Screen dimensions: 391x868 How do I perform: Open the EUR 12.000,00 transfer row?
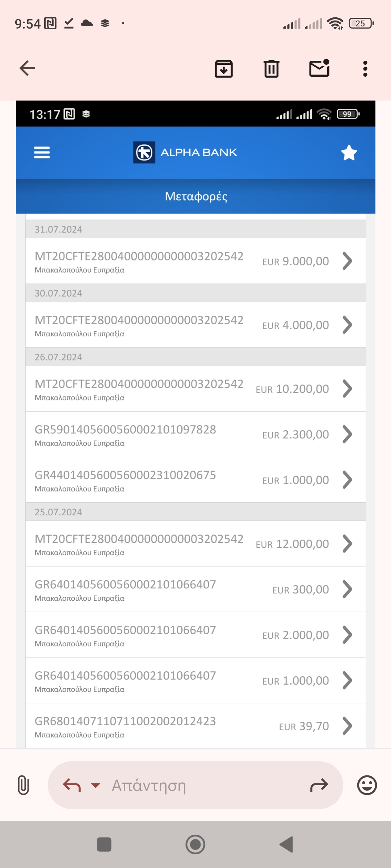195,544
